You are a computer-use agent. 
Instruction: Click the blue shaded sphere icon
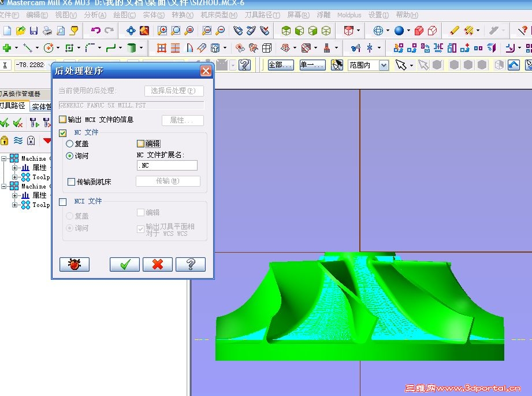coord(399,31)
